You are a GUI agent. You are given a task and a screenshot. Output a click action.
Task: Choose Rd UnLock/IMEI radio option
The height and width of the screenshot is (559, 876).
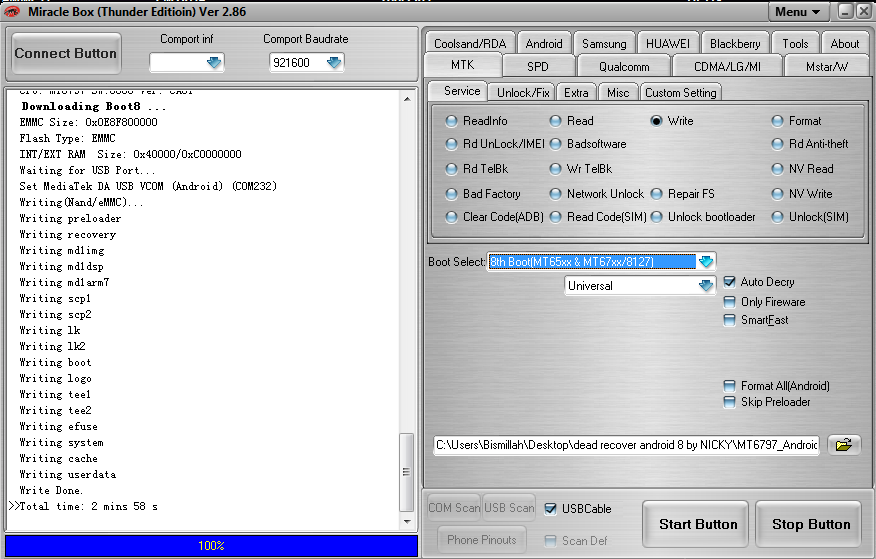[x=451, y=144]
